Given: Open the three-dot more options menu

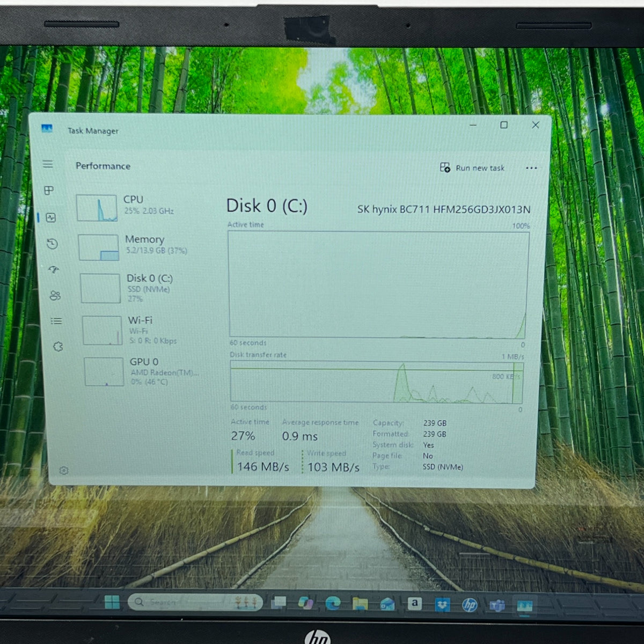Looking at the screenshot, I should tap(531, 168).
